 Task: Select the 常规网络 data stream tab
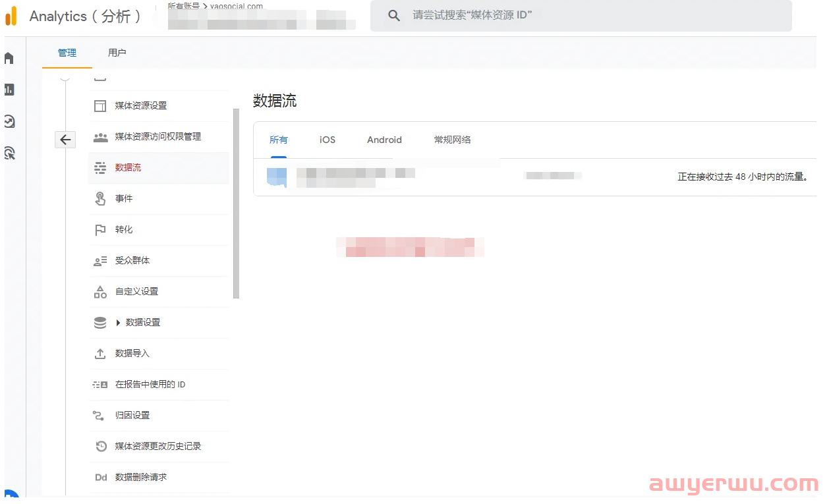(x=452, y=140)
